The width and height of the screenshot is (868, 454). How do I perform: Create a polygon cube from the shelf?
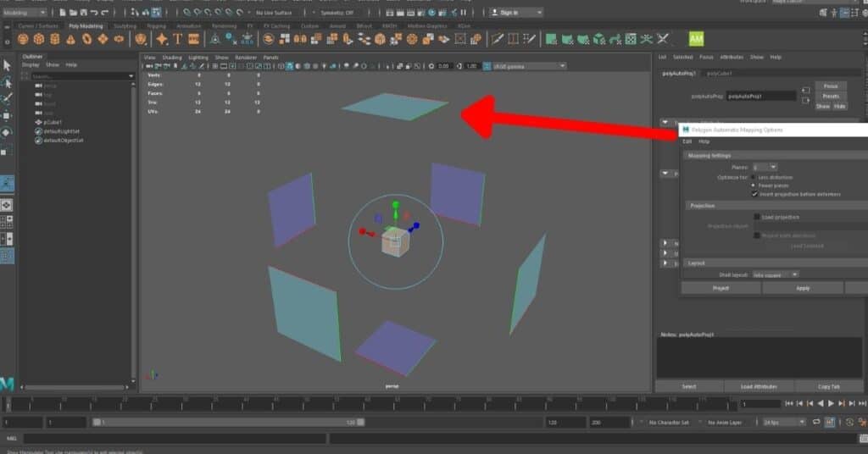[x=39, y=39]
